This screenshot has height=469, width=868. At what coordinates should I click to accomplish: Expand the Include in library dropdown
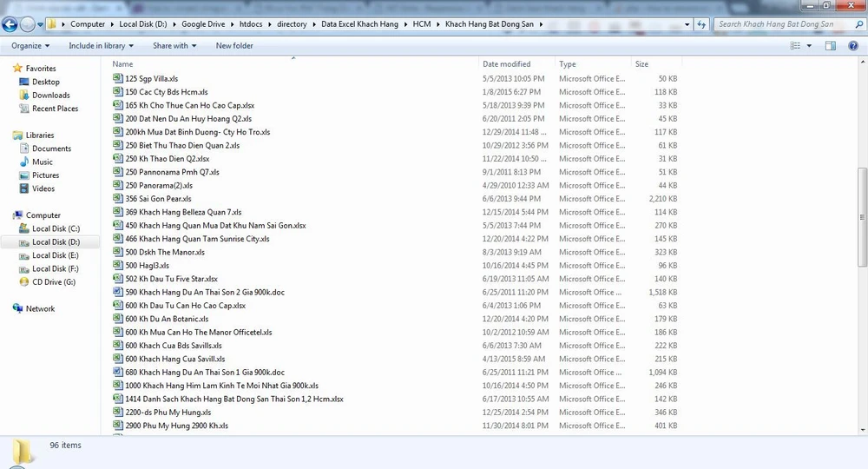point(101,45)
